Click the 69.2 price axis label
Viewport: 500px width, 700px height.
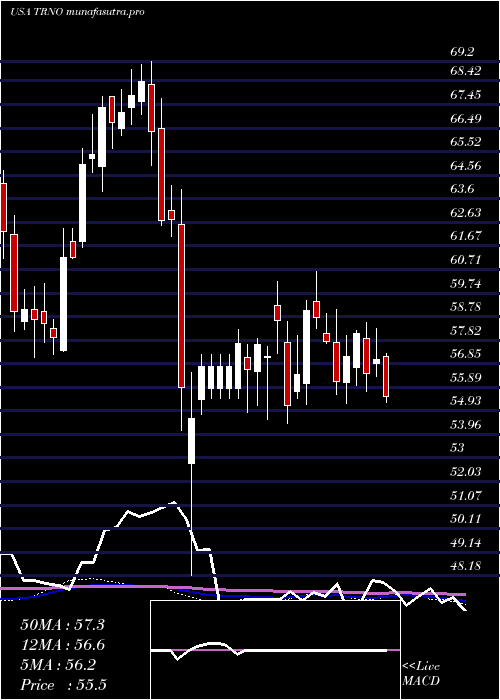click(462, 52)
